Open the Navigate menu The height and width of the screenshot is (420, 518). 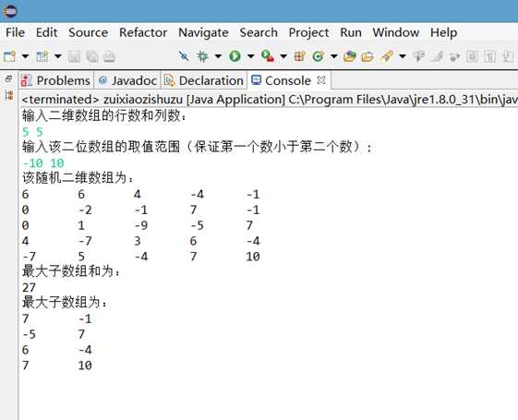(203, 32)
